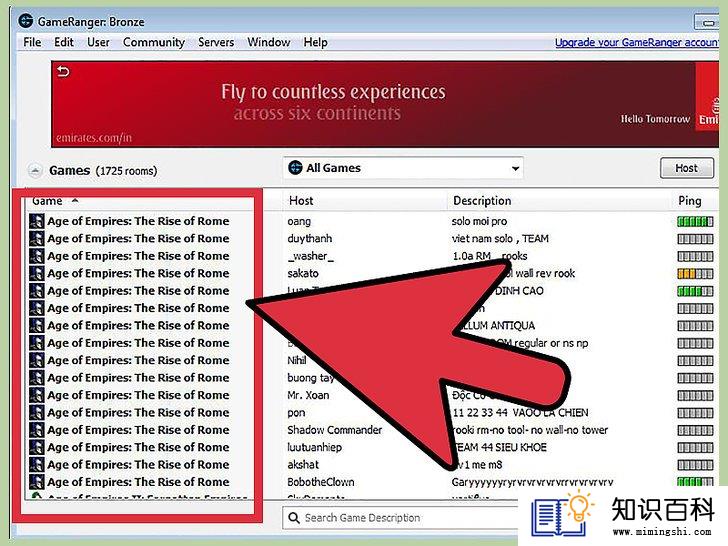This screenshot has height=546, width=728.
Task: Click host name BobotheClown
Action: 321,482
